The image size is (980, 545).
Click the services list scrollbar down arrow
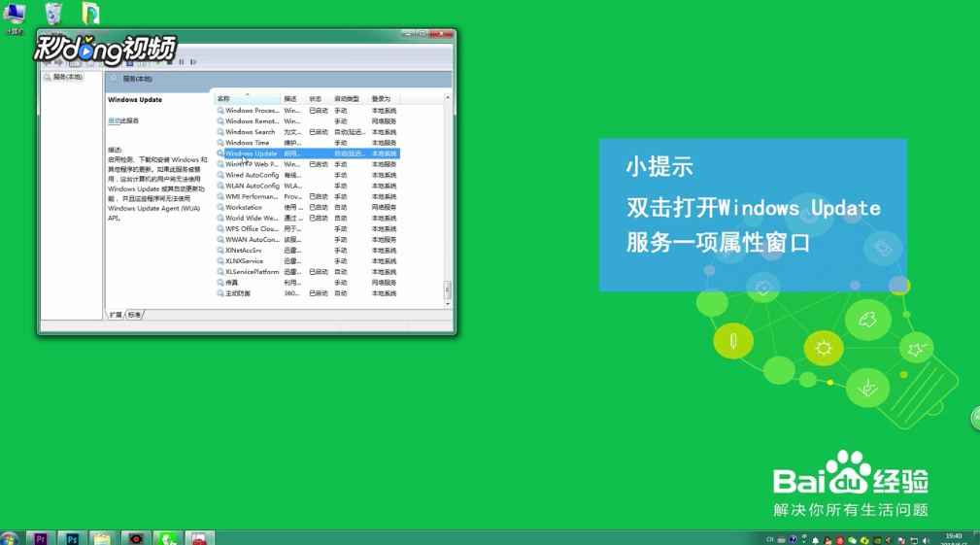448,304
